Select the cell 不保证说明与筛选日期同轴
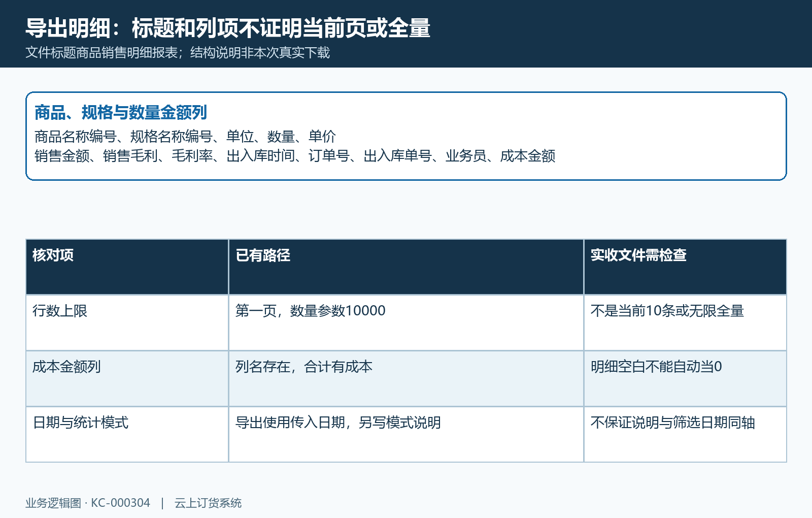812x518 pixels. [x=685, y=434]
